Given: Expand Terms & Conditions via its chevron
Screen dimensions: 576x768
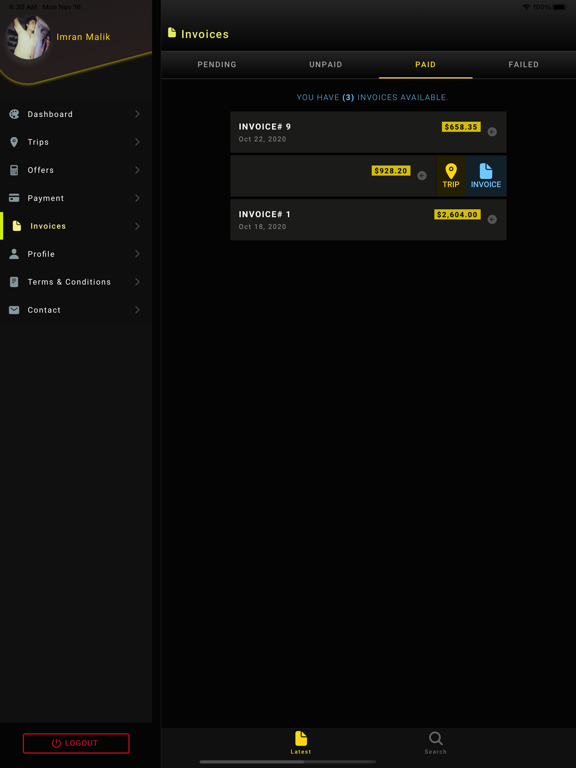Looking at the screenshot, I should [138, 282].
